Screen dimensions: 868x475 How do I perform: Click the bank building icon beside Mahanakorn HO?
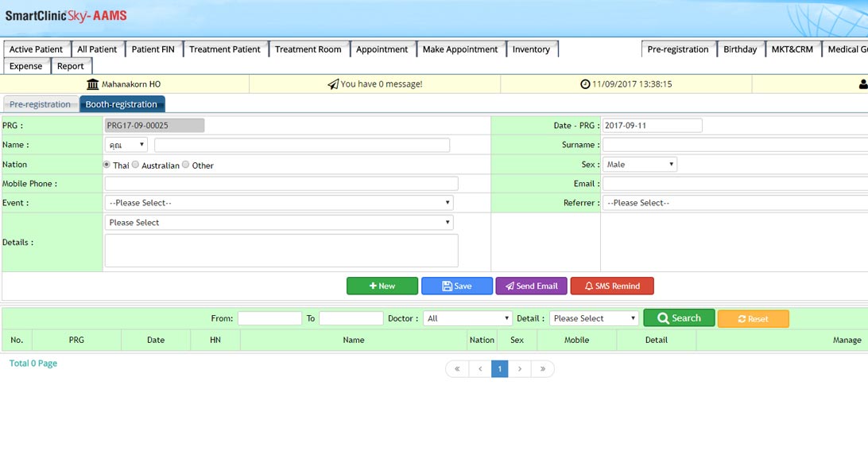coord(93,84)
